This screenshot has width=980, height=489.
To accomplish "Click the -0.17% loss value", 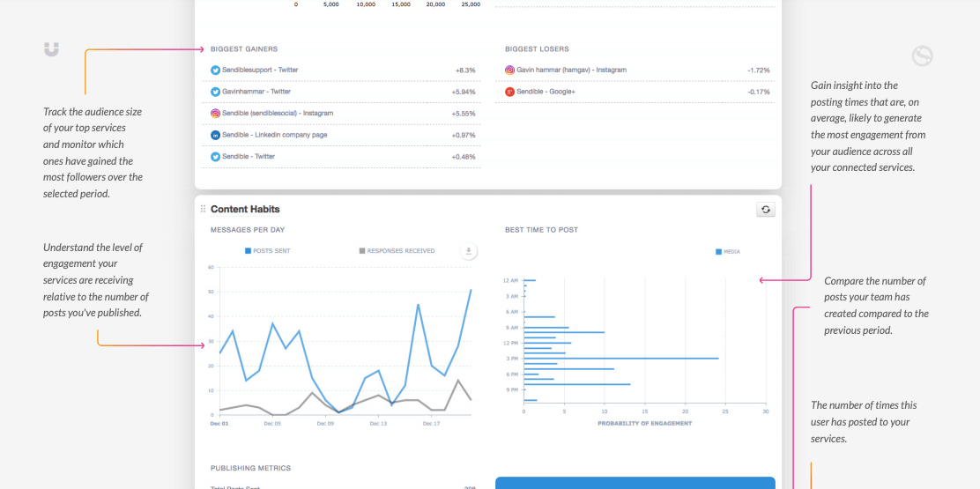I will tap(759, 93).
